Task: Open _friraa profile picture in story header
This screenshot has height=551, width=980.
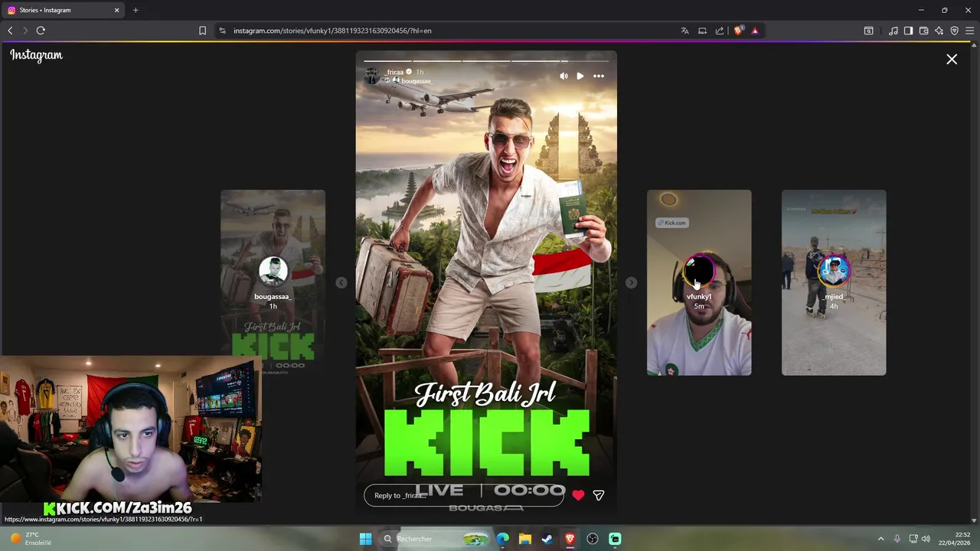Action: [x=373, y=76]
